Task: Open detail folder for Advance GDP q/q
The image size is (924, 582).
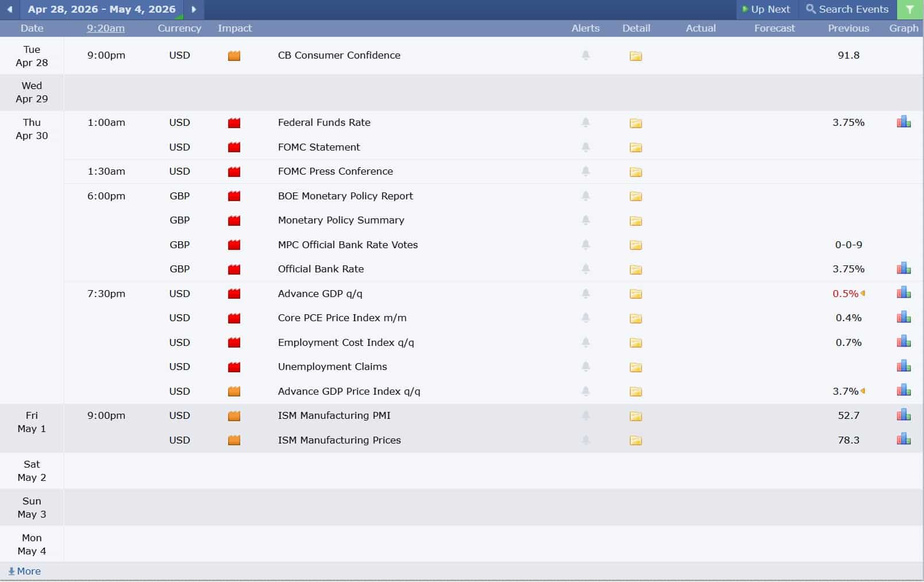Action: [636, 294]
